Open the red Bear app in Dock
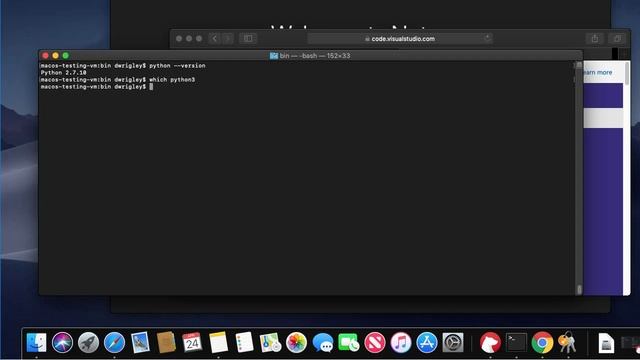This screenshot has height=360, width=640. tap(490, 342)
